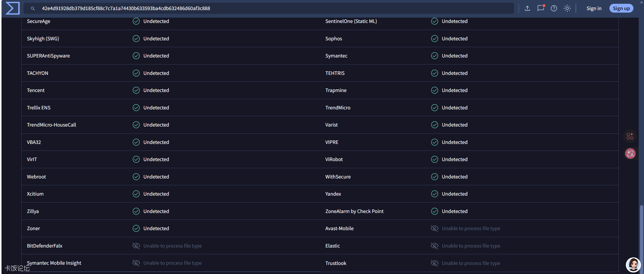The image size is (644, 274).
Task: Click the Sign in link
Action: [594, 8]
